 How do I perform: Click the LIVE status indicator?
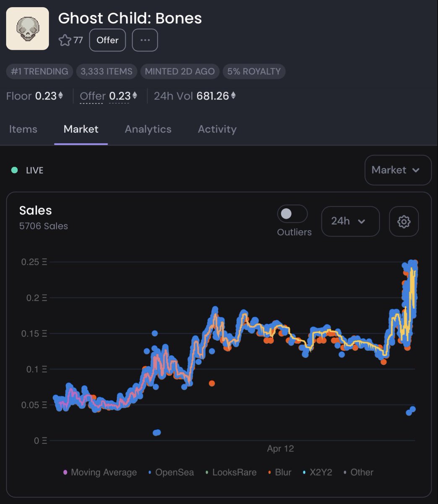coord(27,171)
